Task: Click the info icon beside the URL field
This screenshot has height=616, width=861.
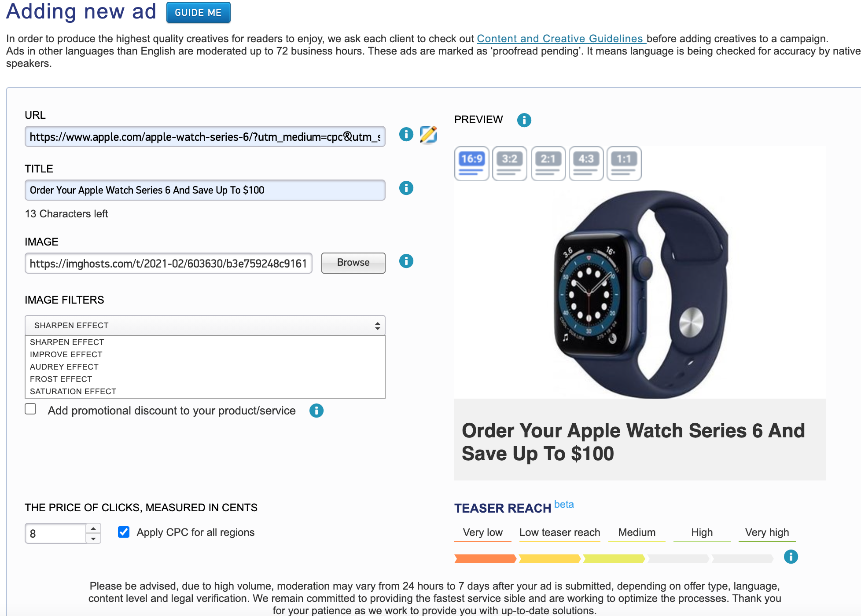Action: click(406, 135)
